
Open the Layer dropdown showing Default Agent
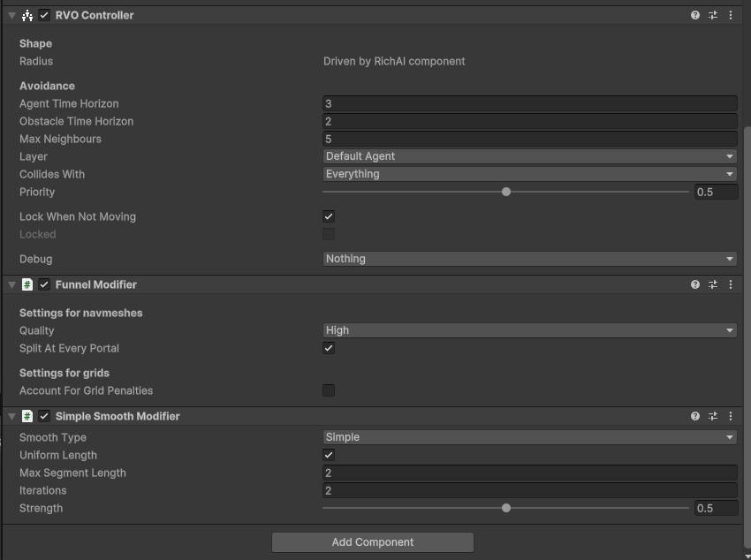pyautogui.click(x=529, y=156)
